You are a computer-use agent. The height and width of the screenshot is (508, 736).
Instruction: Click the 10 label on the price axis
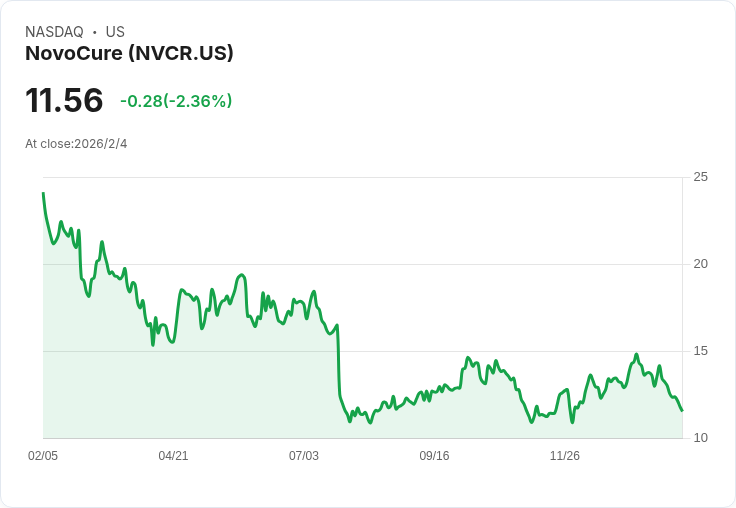point(700,438)
